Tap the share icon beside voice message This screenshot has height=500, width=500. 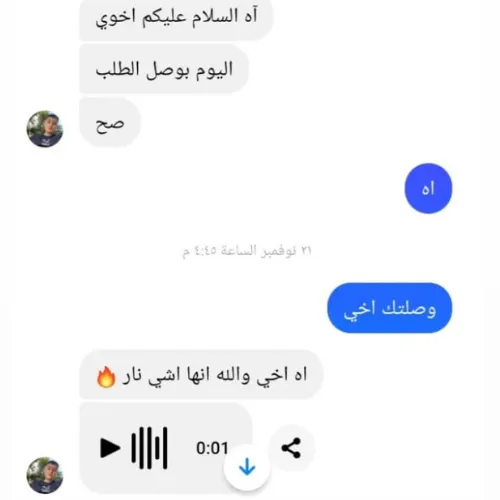tap(291, 448)
